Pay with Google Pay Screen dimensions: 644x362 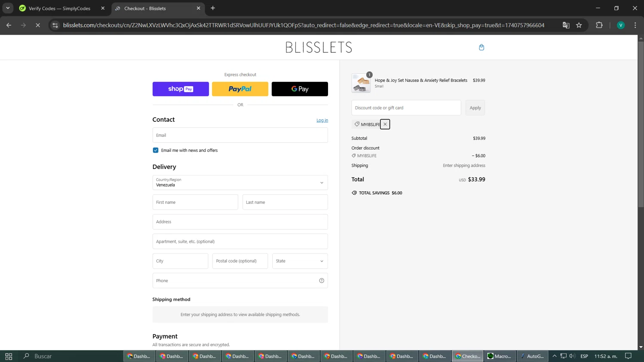click(x=300, y=89)
